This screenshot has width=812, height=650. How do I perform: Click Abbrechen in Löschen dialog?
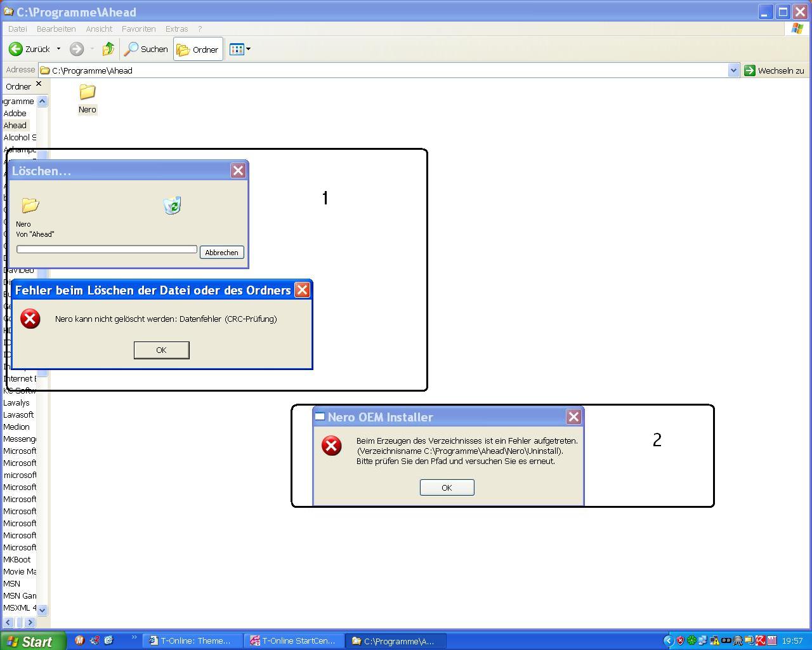pyautogui.click(x=221, y=252)
